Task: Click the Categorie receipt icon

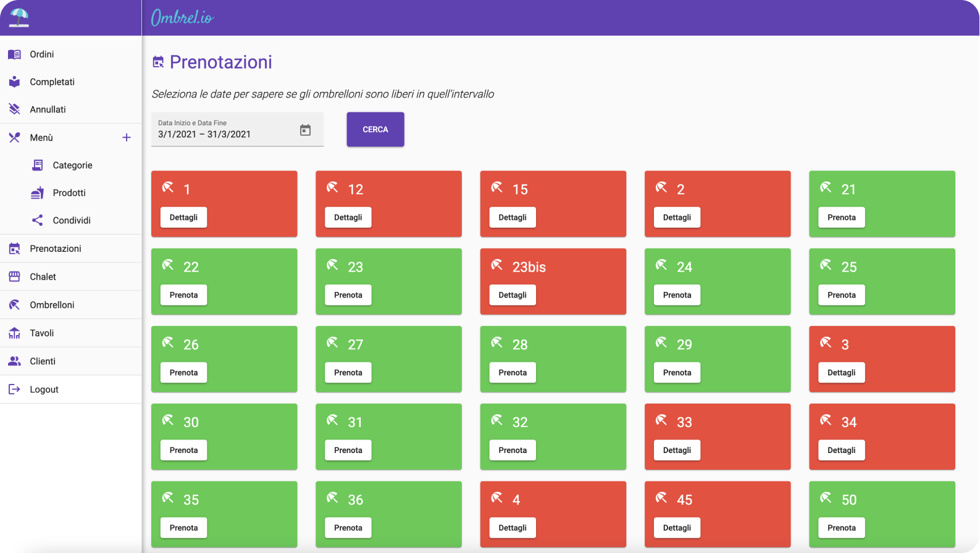Action: [38, 165]
